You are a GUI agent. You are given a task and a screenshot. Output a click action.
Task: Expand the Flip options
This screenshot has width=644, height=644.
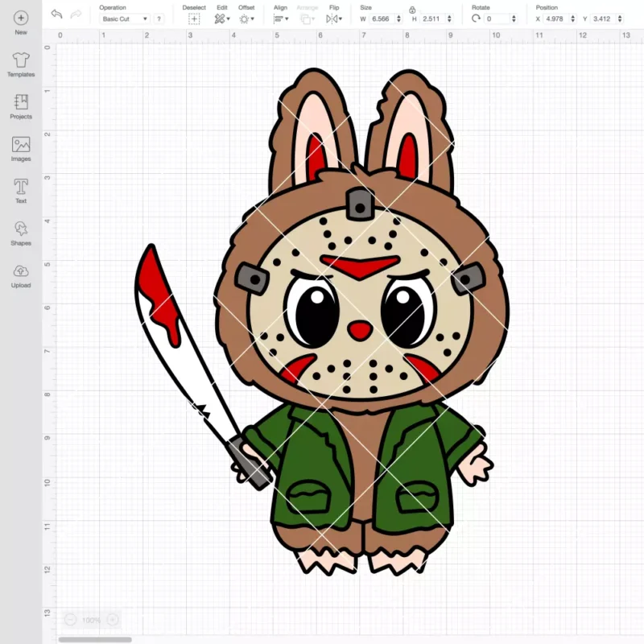[x=334, y=19]
